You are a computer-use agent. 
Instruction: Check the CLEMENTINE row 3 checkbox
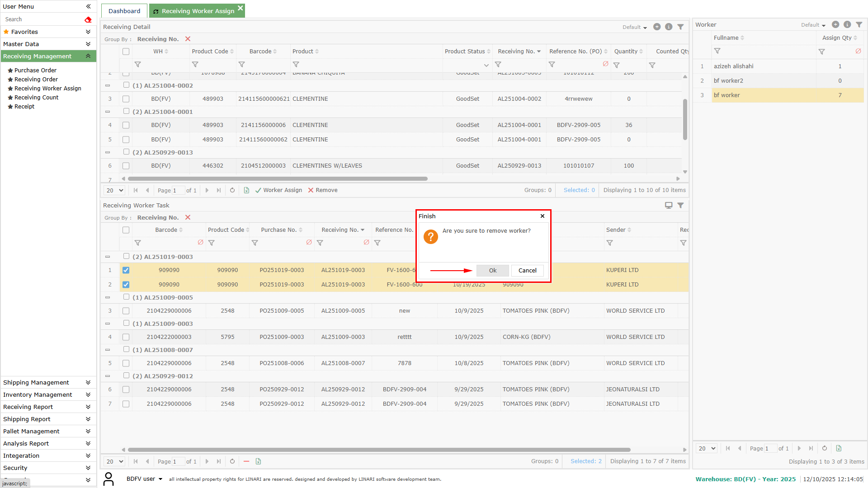[126, 99]
